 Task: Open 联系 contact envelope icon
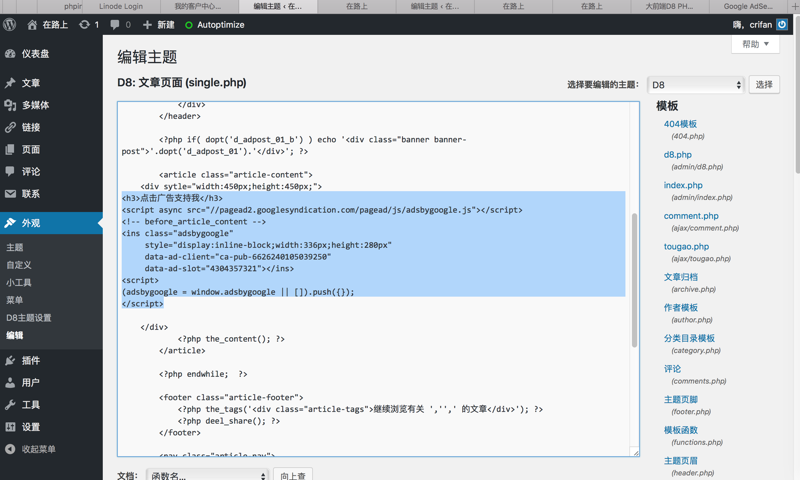(10, 194)
